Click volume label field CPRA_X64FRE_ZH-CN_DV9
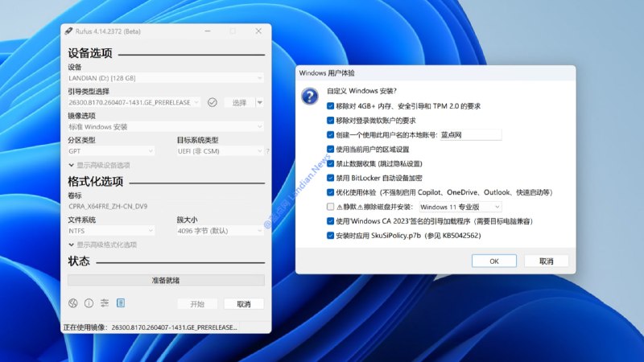Screen dimensions: 644x362 [166, 206]
